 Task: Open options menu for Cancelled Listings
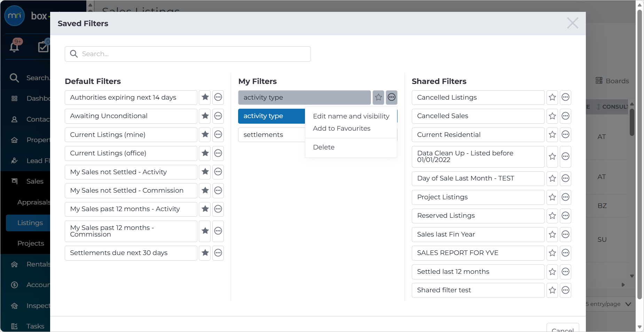(565, 98)
